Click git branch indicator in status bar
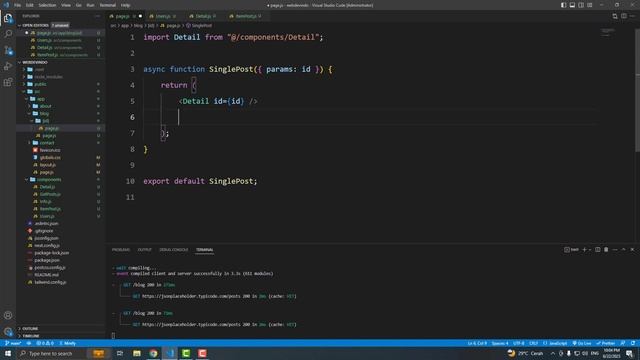 (x=13, y=343)
